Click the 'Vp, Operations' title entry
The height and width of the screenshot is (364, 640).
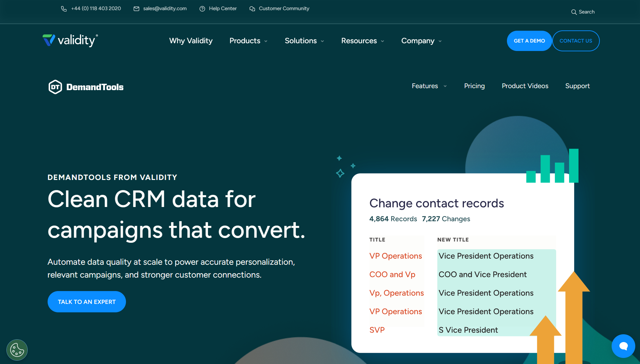(x=396, y=293)
